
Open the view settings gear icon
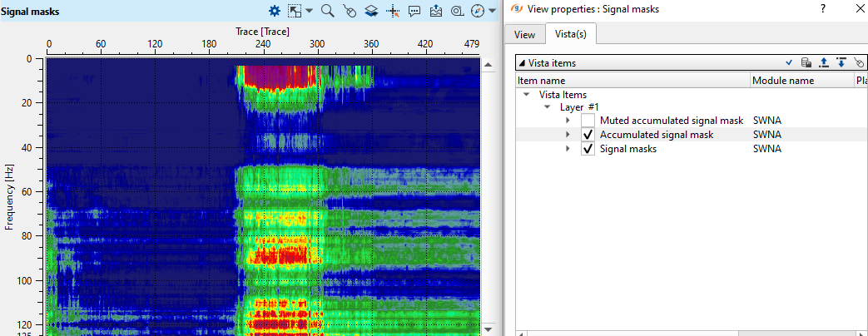pyautogui.click(x=275, y=11)
